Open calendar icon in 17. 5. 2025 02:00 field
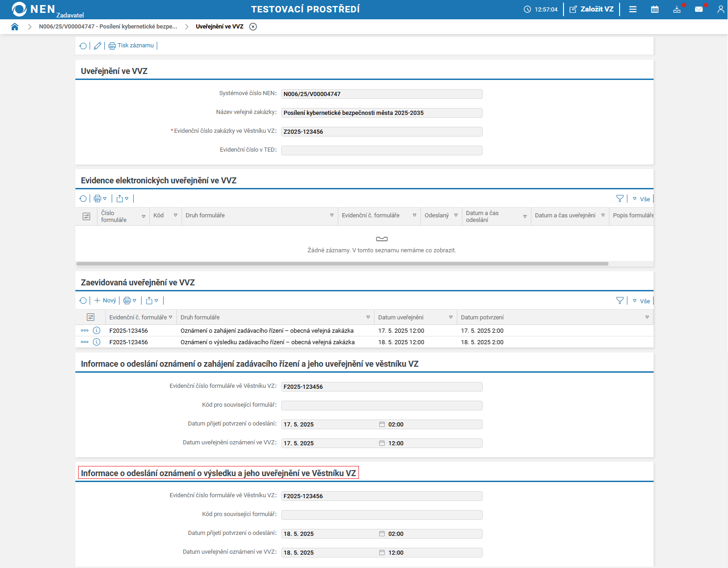This screenshot has width=728, height=568. point(381,424)
